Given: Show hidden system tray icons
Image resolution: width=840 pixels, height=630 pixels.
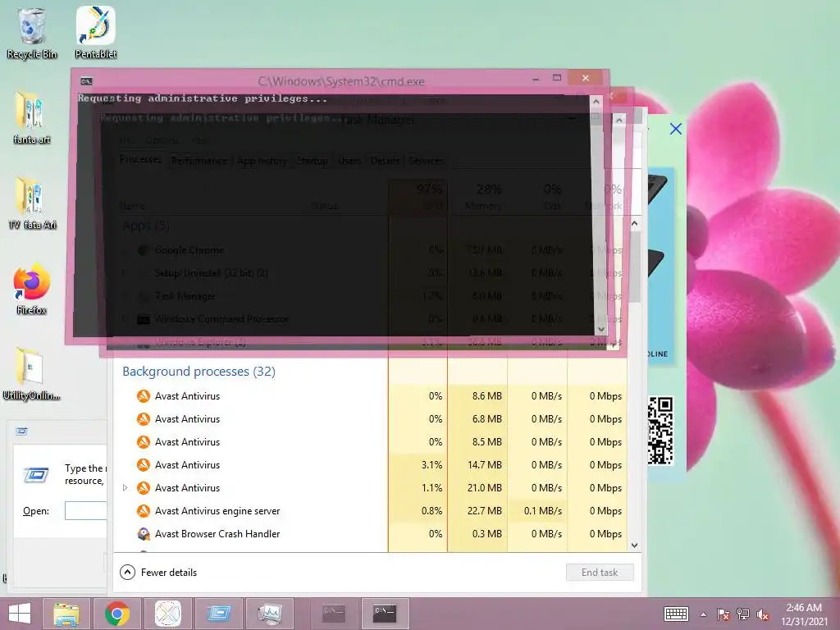Looking at the screenshot, I should click(703, 614).
